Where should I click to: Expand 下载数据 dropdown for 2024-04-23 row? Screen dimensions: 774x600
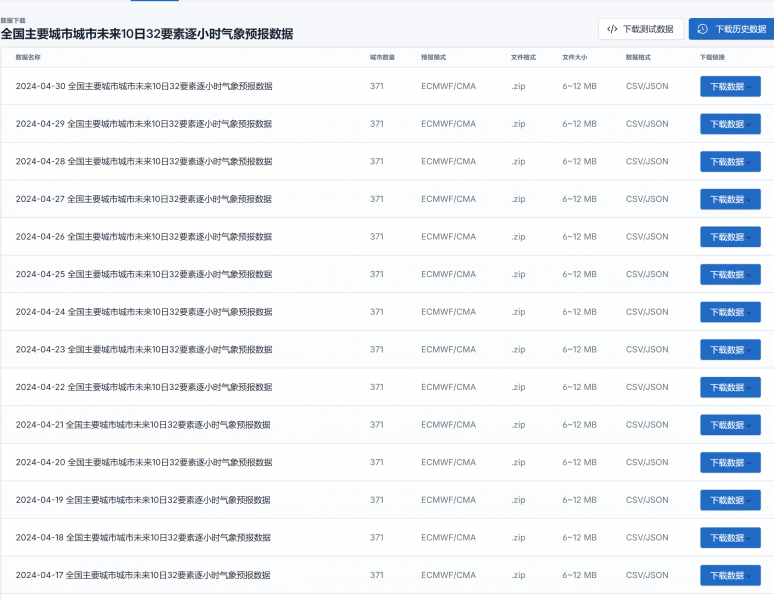pos(730,350)
